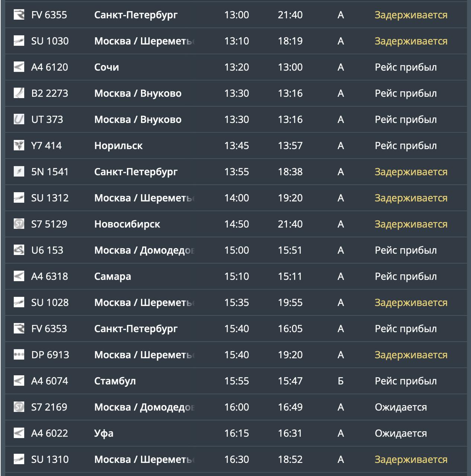Click the S7 airline logo for S7 5129
The width and height of the screenshot is (471, 476).
(19, 224)
